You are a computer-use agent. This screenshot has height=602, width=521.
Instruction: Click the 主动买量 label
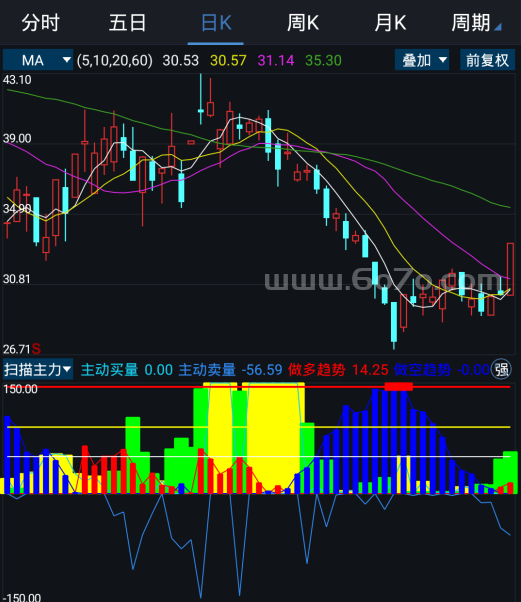pos(109,370)
